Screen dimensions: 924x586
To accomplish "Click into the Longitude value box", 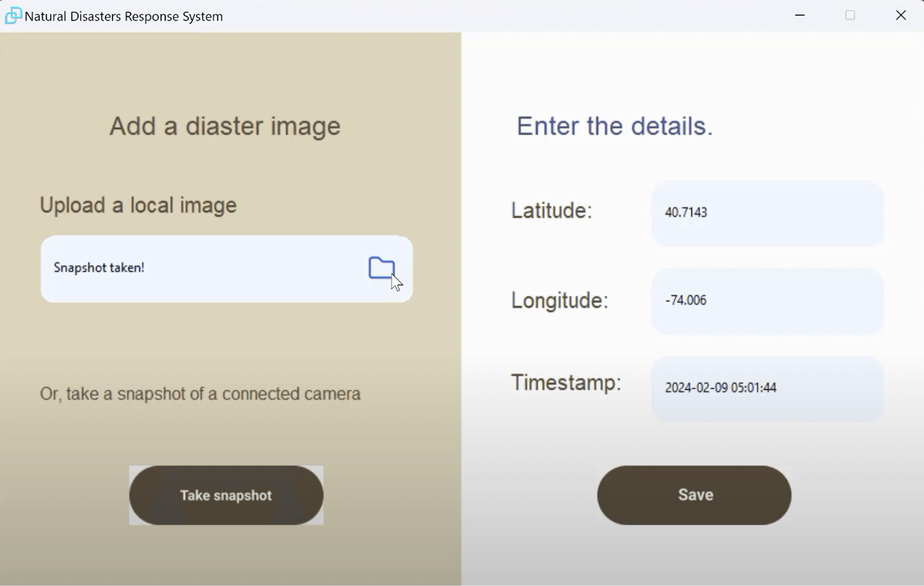I will [768, 301].
